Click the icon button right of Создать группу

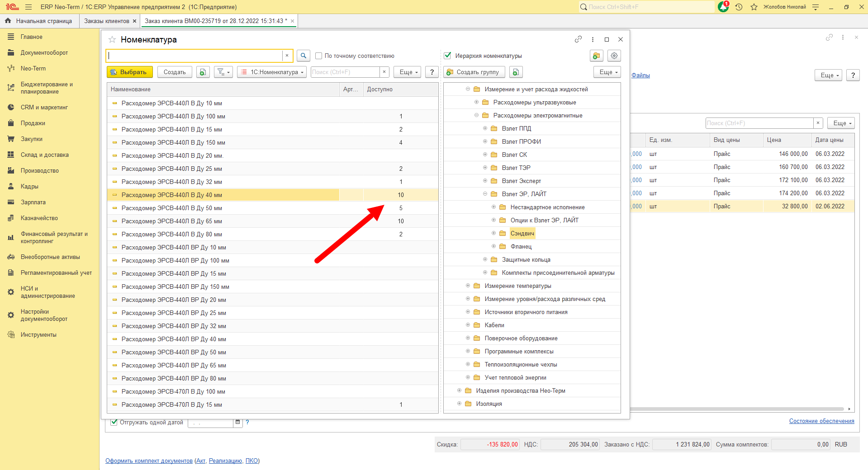[x=516, y=72]
